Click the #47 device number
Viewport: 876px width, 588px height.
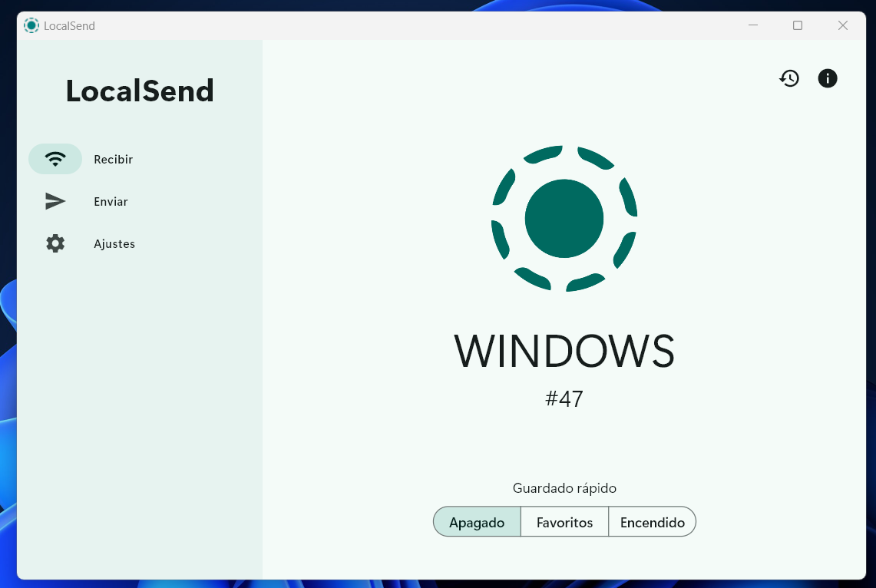click(x=564, y=398)
